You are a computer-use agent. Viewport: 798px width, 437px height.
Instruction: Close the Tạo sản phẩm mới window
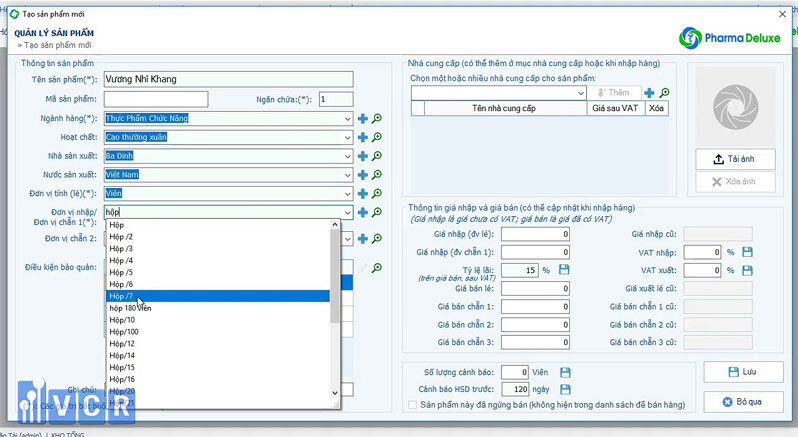pyautogui.click(x=783, y=14)
